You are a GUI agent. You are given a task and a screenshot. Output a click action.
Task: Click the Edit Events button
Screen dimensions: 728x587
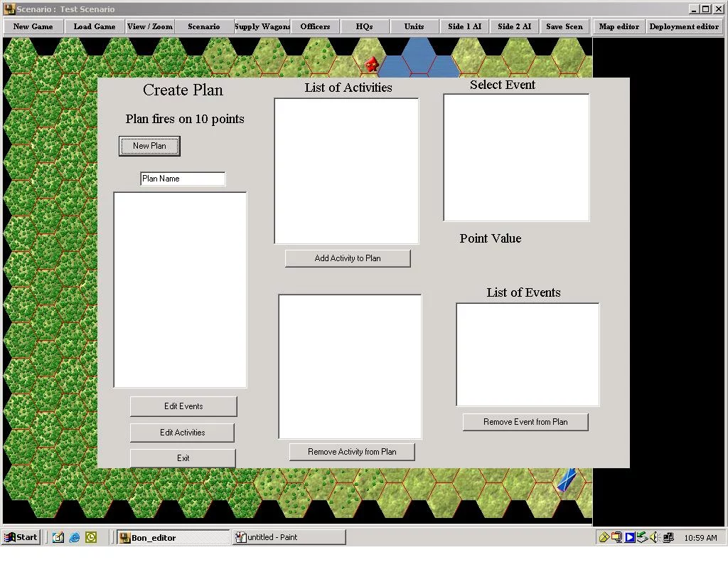tap(183, 406)
